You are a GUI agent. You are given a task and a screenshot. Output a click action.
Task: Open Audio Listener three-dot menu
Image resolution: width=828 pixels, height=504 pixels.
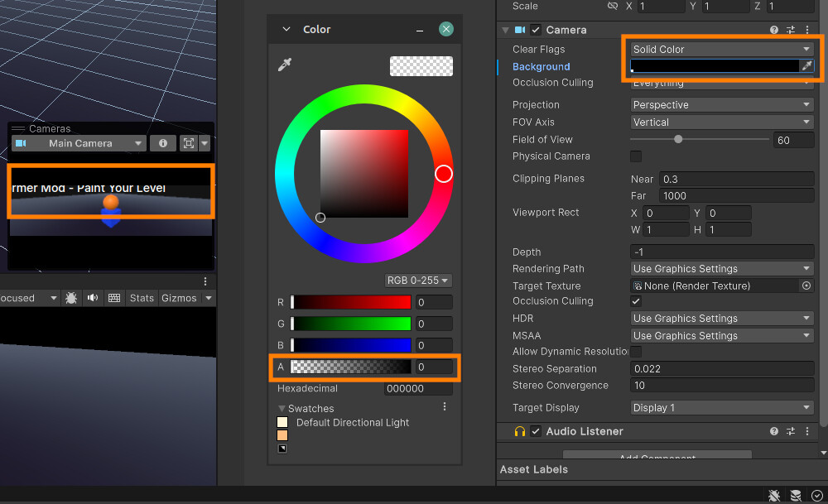[806, 431]
